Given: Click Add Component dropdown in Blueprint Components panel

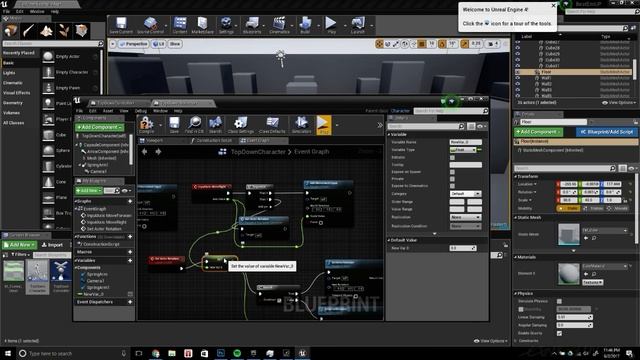Looking at the screenshot, I should 100,127.
